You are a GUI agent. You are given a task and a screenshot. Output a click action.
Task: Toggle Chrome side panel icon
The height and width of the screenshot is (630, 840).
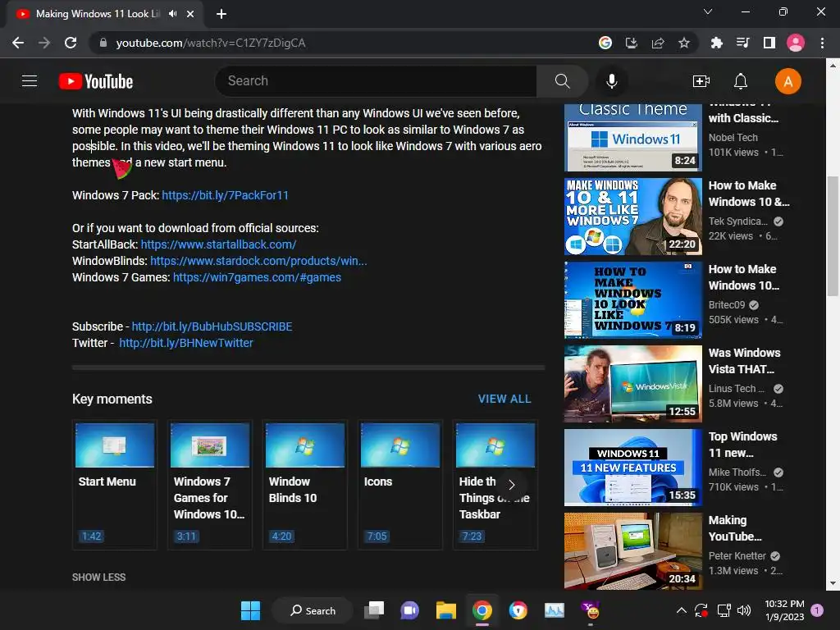click(769, 43)
